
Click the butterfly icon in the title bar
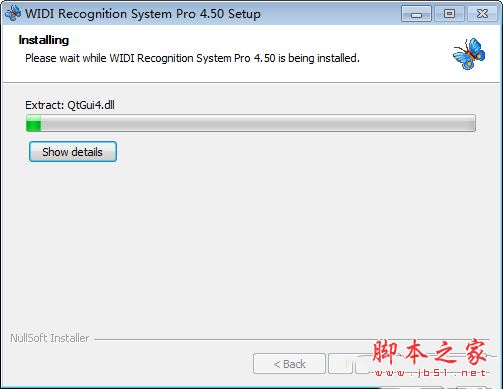(13, 13)
